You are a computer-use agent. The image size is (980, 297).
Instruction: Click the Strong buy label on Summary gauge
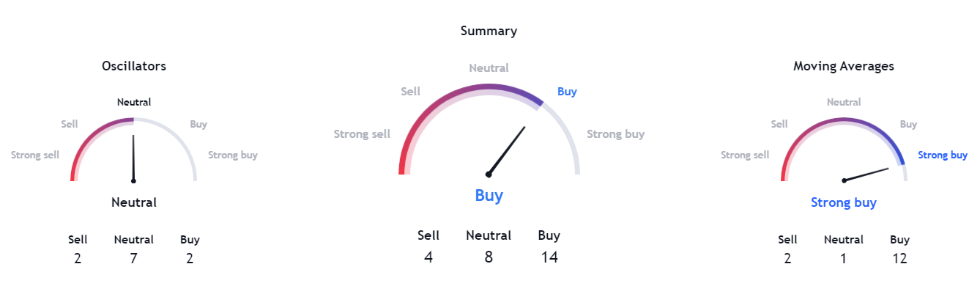click(616, 134)
